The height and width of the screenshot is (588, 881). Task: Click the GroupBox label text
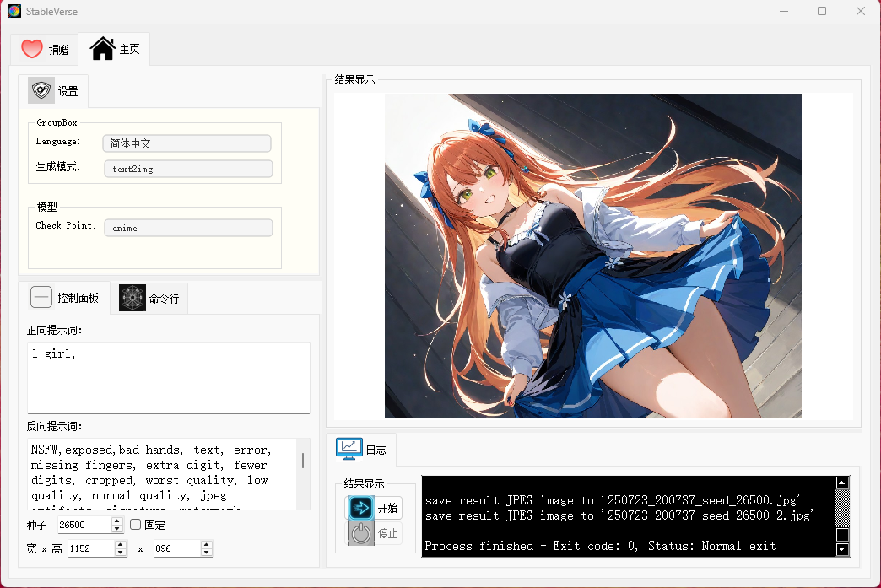coord(57,122)
